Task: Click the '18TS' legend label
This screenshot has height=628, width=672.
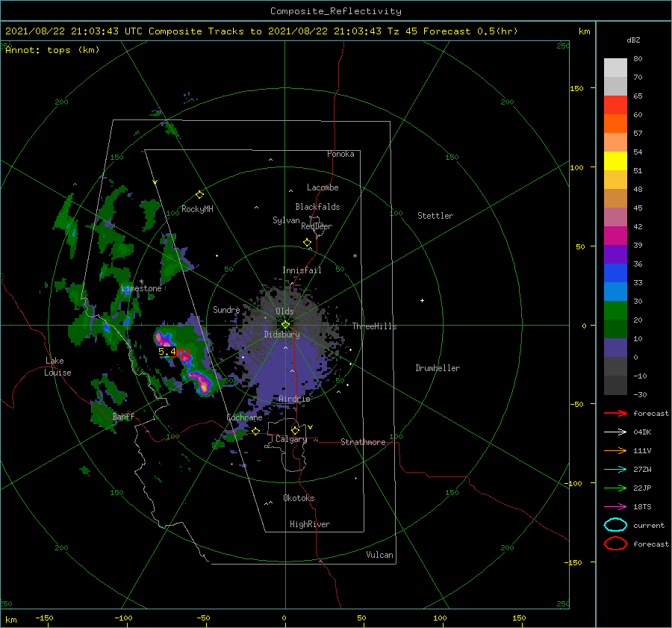Action: [x=642, y=507]
